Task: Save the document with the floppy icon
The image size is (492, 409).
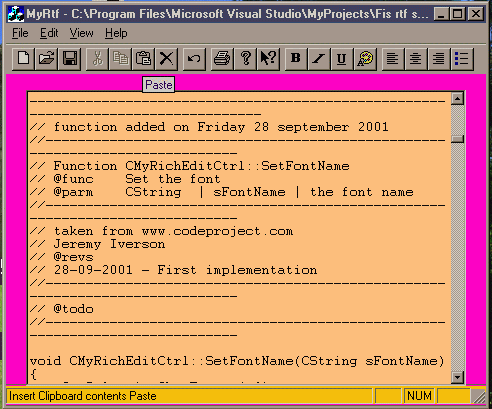Action: pos(70,59)
